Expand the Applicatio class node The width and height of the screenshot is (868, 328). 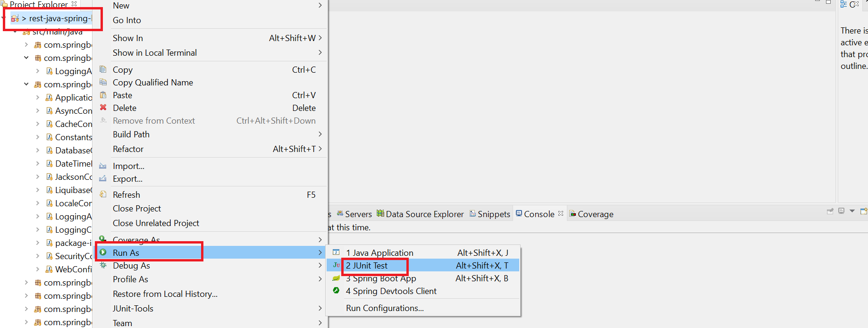(x=38, y=97)
